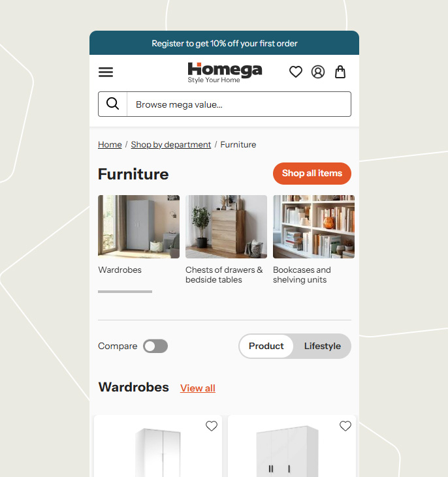The height and width of the screenshot is (477, 448).
Task: Open the View all wardrobes link
Action: point(198,388)
